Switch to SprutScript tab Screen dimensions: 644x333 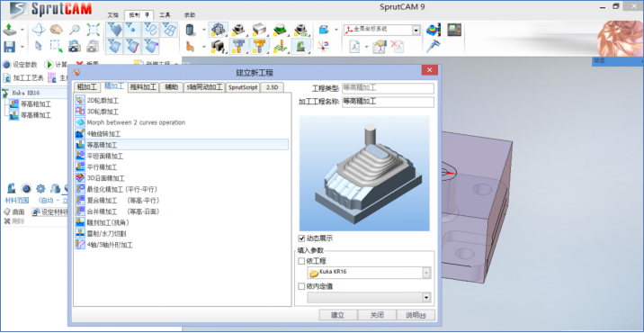coord(243,87)
